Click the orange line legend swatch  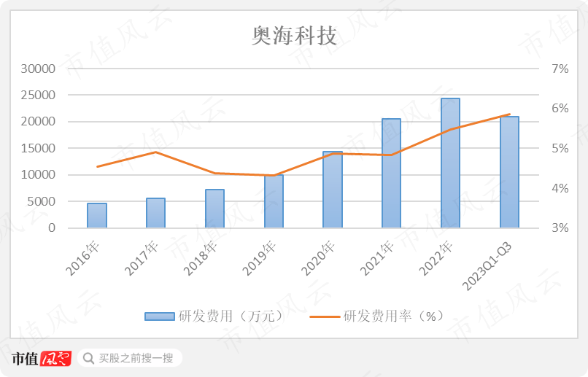325,316
